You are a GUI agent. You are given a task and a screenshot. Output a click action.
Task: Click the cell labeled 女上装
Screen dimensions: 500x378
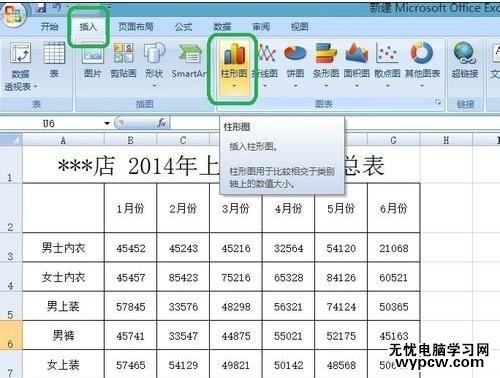tap(63, 364)
